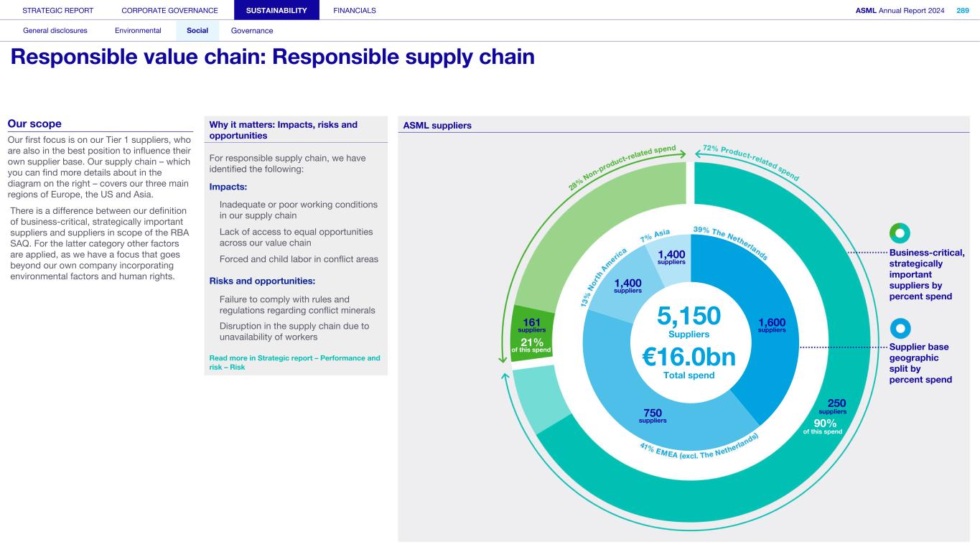Image resolution: width=980 pixels, height=552 pixels.
Task: Open the Governance sub-section
Action: pyautogui.click(x=252, y=31)
